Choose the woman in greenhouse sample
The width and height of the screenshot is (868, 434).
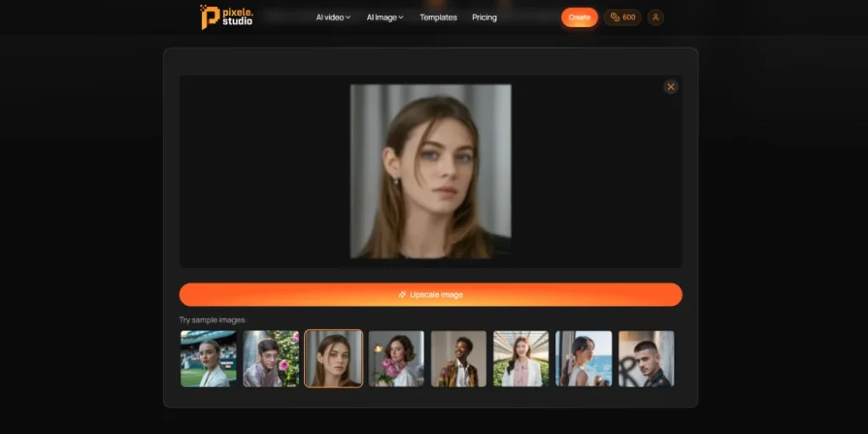click(x=521, y=359)
